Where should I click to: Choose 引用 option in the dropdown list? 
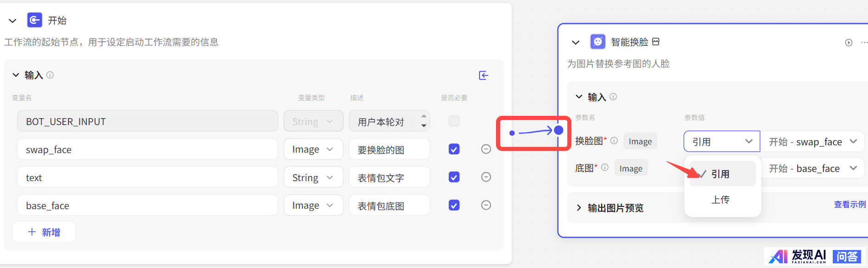(x=720, y=174)
